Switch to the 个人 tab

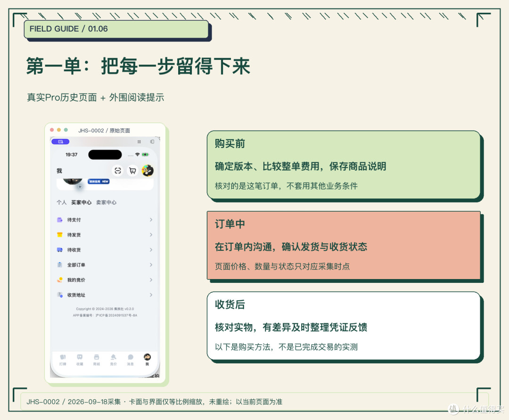pos(61,202)
